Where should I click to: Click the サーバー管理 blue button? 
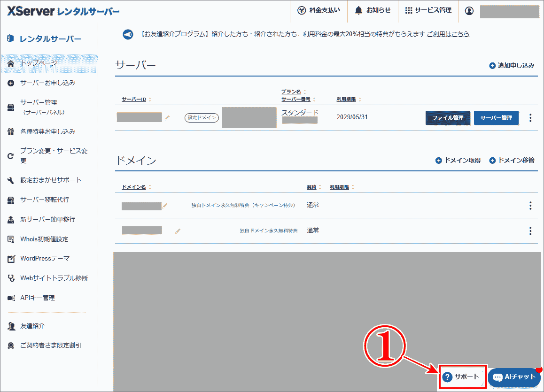(496, 118)
